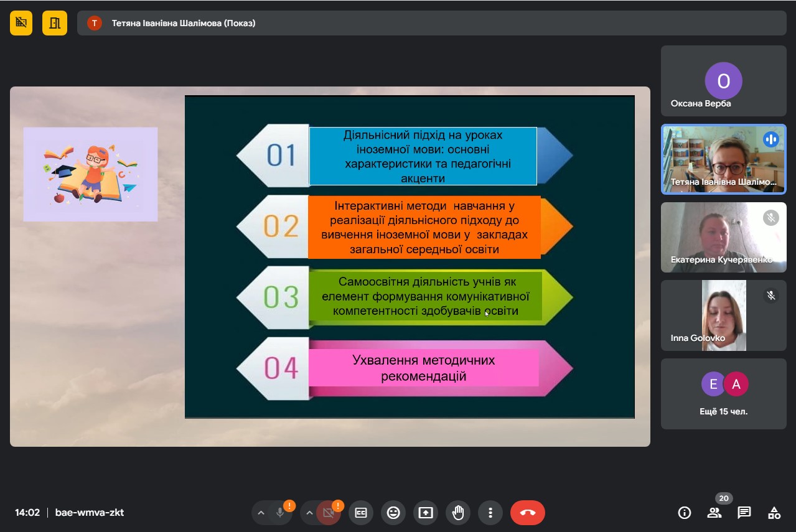Leave the call with the red hang-up button
The width and height of the screenshot is (796, 532).
(528, 513)
